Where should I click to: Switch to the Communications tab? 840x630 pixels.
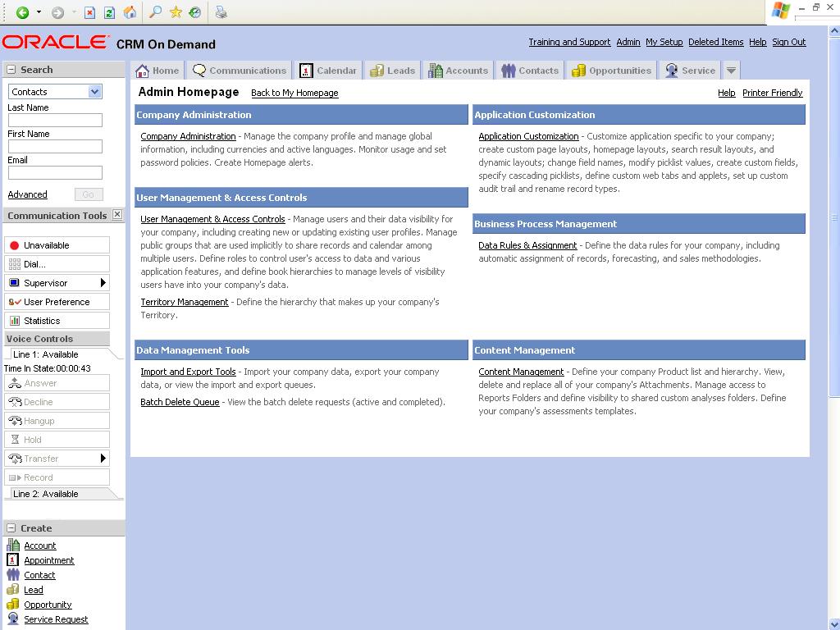(x=240, y=71)
